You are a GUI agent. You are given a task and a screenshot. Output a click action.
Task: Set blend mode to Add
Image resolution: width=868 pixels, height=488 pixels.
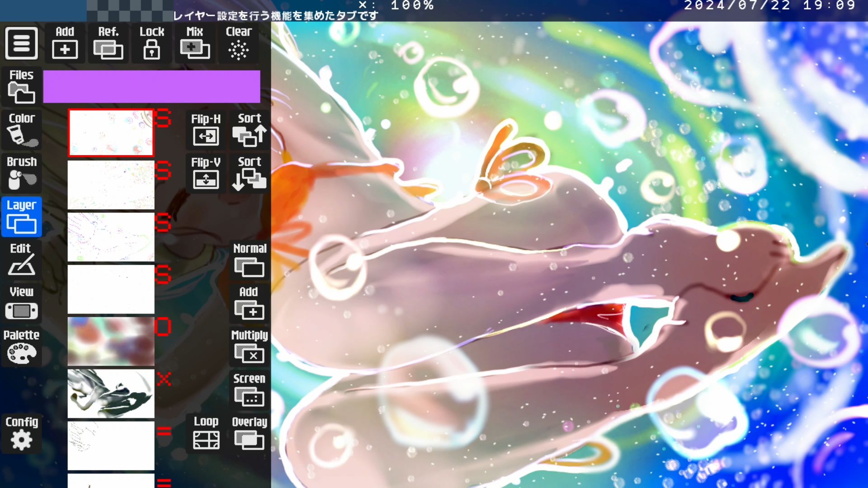[x=250, y=303]
